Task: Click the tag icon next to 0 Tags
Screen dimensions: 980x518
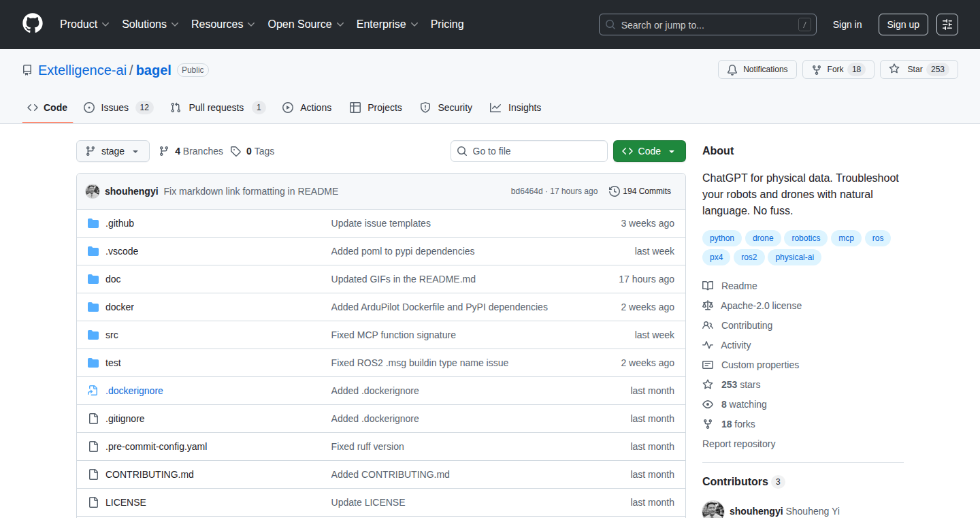Action: coord(235,151)
